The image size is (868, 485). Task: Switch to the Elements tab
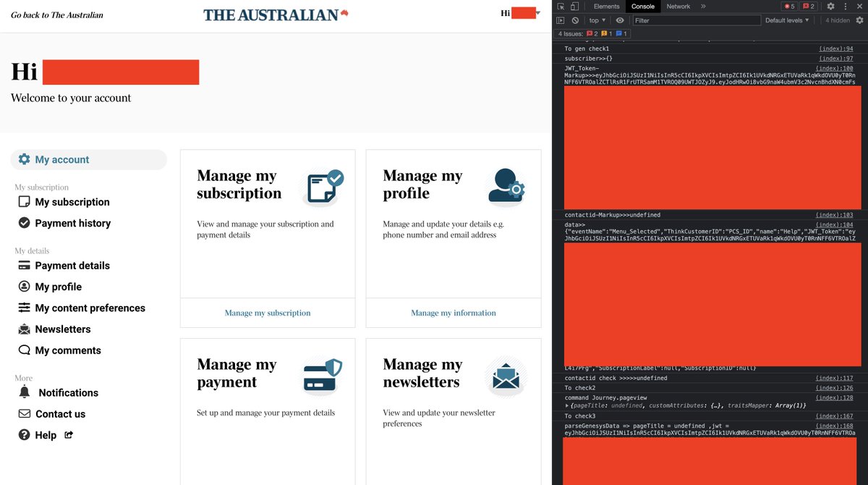[606, 7]
